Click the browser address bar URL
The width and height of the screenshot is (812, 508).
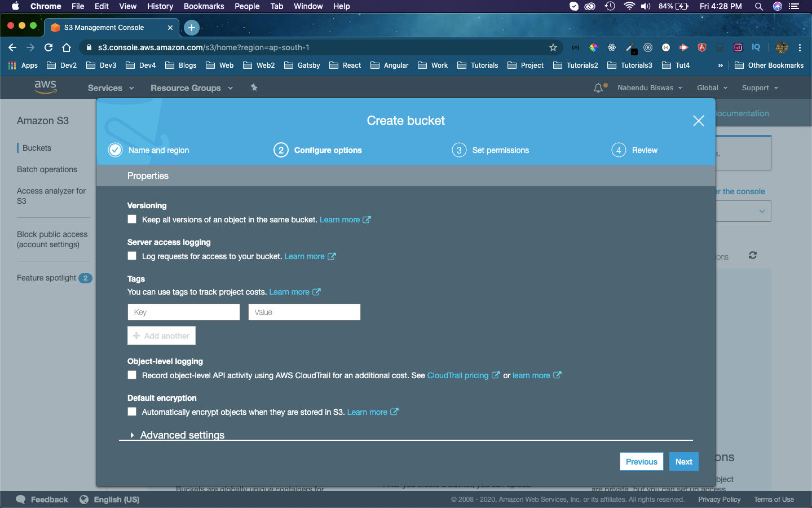pos(204,47)
